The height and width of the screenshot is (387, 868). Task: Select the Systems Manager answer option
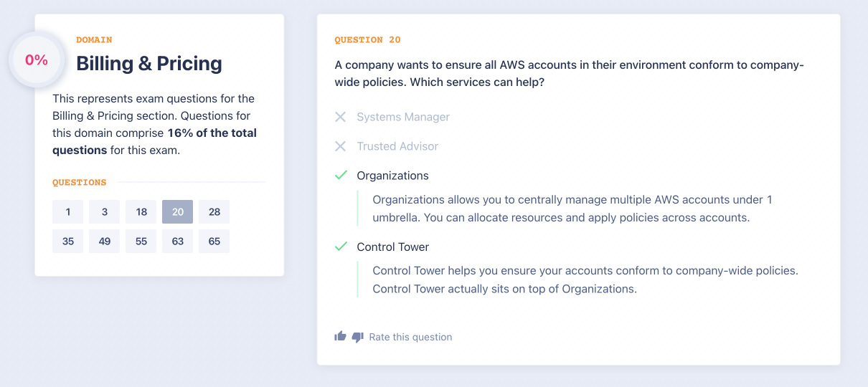click(402, 117)
